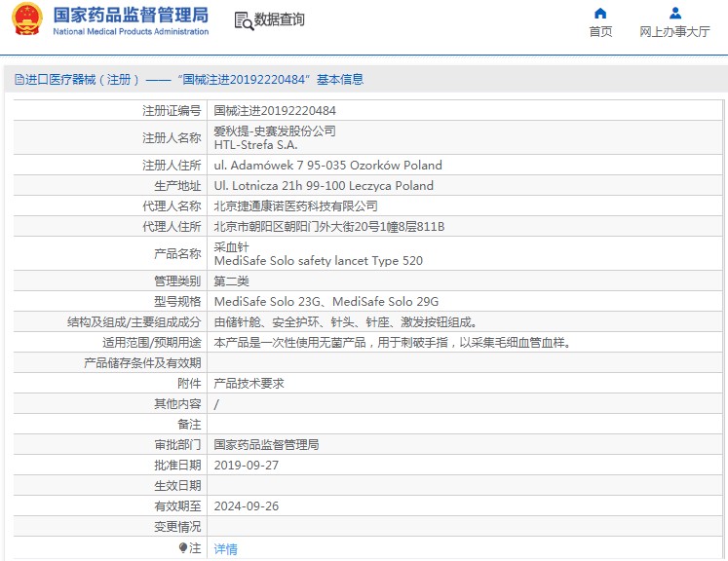Click 数据查询 heading text
Image resolution: width=728 pixels, height=561 pixels.
click(279, 19)
